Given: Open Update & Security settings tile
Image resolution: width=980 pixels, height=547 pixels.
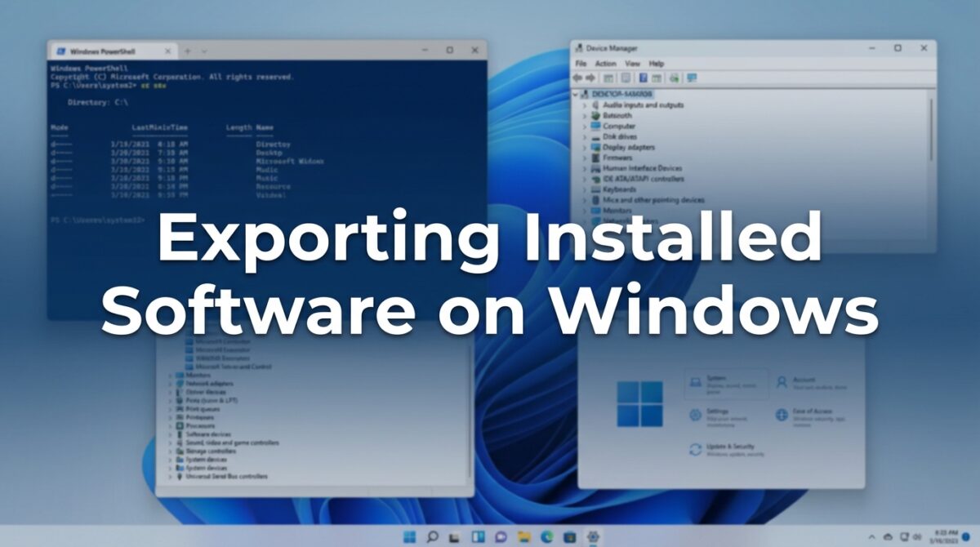Looking at the screenshot, I should pyautogui.click(x=725, y=450).
